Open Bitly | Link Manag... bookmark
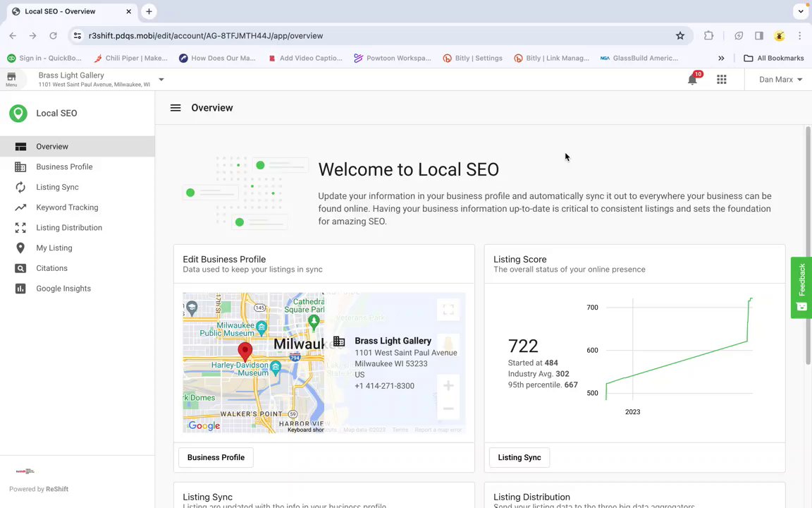812x508 pixels. tap(551, 58)
